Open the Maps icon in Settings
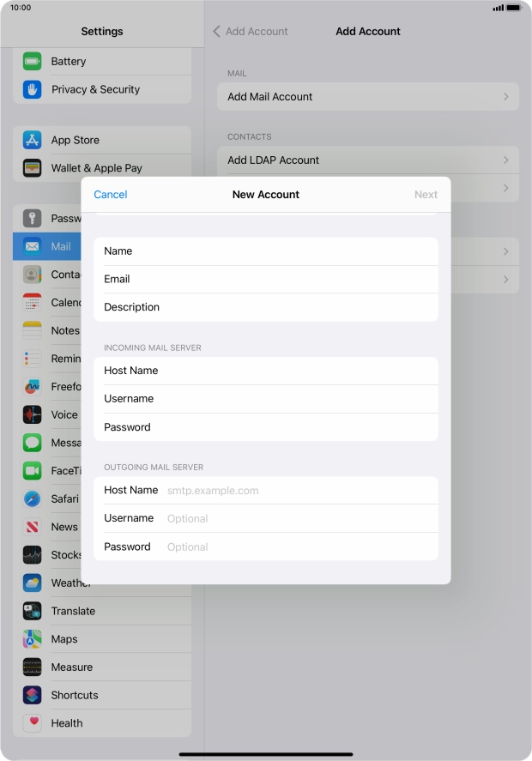The height and width of the screenshot is (761, 532). [33, 639]
